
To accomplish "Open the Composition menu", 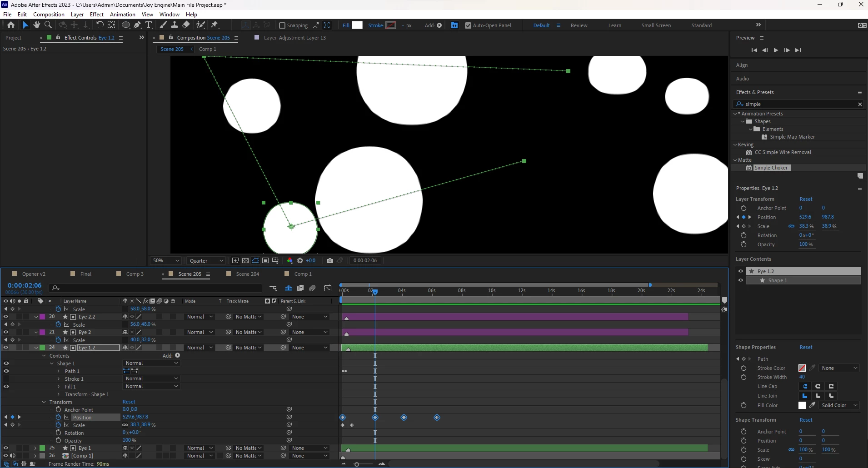I will [x=49, y=14].
